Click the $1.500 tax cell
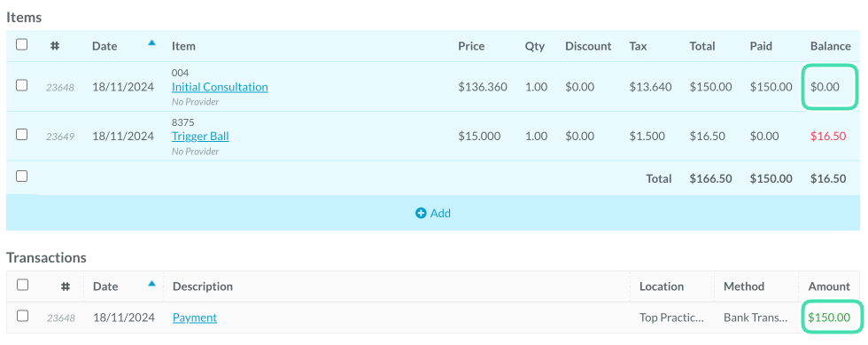 coord(647,137)
